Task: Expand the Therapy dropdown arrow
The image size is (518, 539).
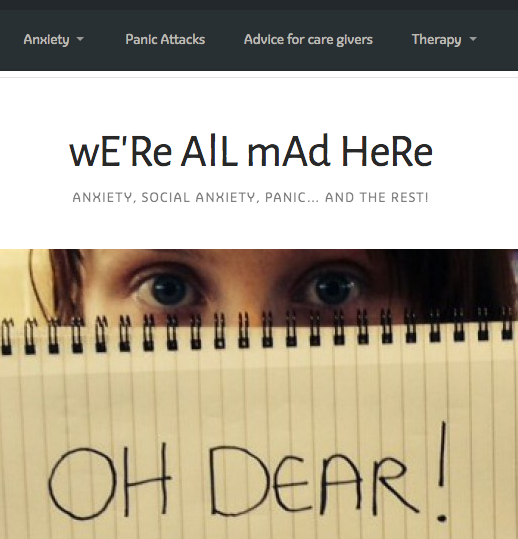Action: [x=473, y=39]
